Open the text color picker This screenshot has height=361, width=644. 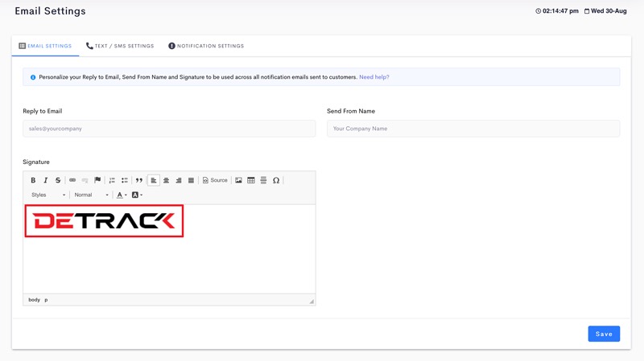coord(122,195)
